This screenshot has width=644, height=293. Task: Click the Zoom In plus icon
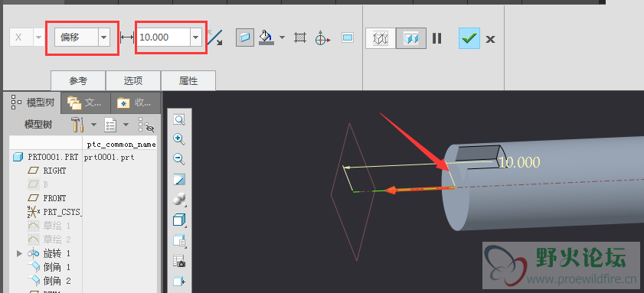(179, 138)
